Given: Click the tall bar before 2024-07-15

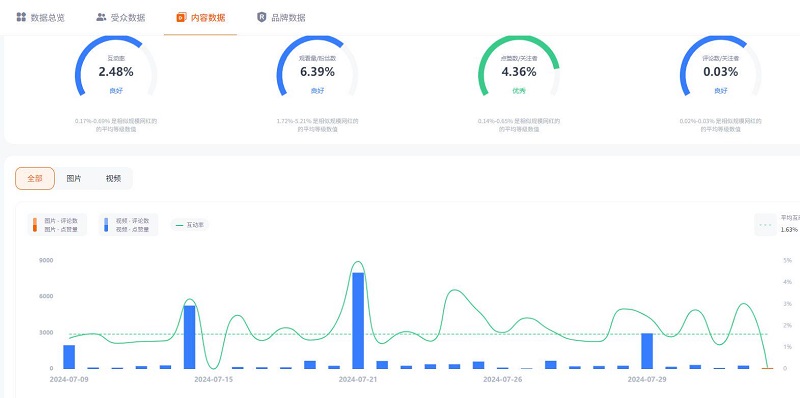Looking at the screenshot, I should 189,337.
